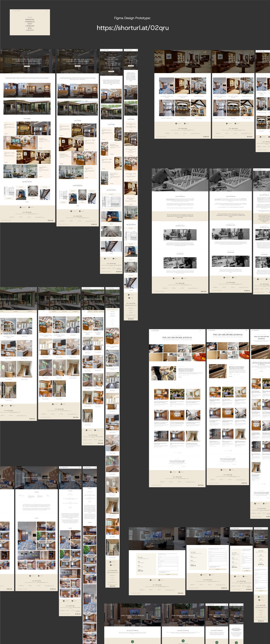This screenshot has width=270, height=644.
Task: Open the hamburger menu in the narrowest homepage mockup
Action: tap(136, 50)
